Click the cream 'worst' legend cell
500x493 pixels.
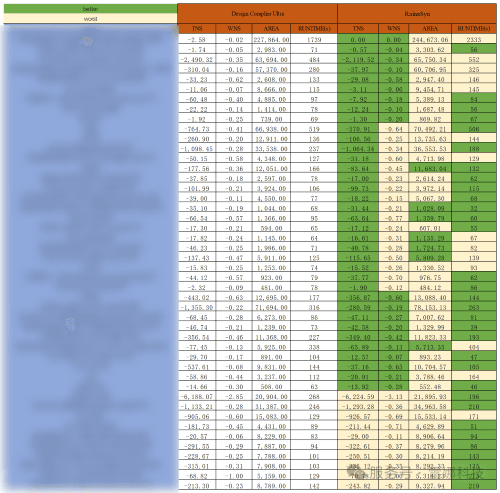(90, 19)
